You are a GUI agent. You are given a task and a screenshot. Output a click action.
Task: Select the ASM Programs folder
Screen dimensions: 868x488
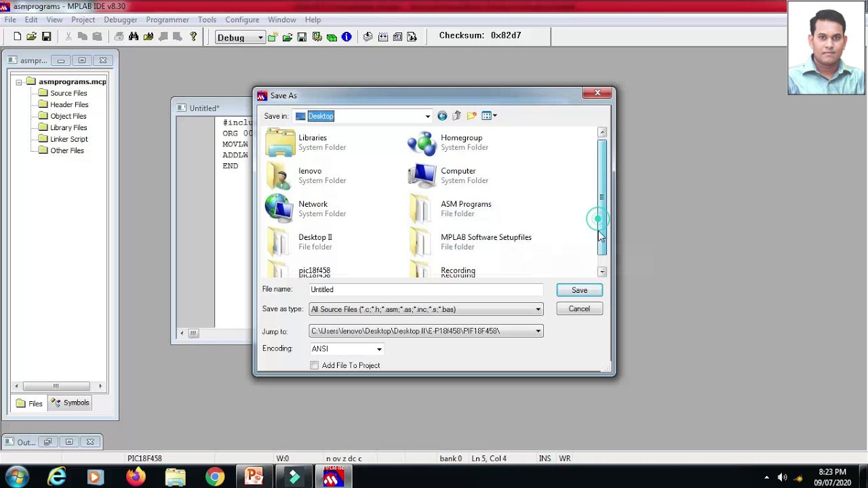(x=450, y=209)
